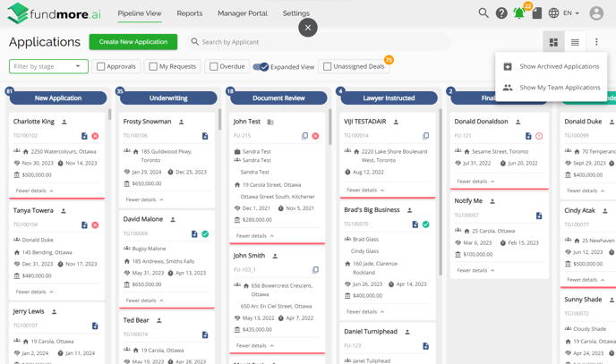Click the Lawyer Instructed column scrollbar
Image resolution: width=616 pixels, height=364 pixels.
(x=441, y=192)
